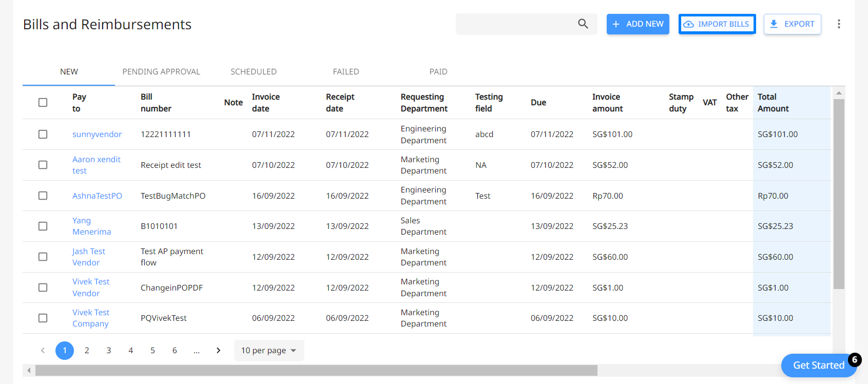The image size is (868, 384).
Task: Click the TestBugMatchPO bill number cell
Action: (173, 196)
